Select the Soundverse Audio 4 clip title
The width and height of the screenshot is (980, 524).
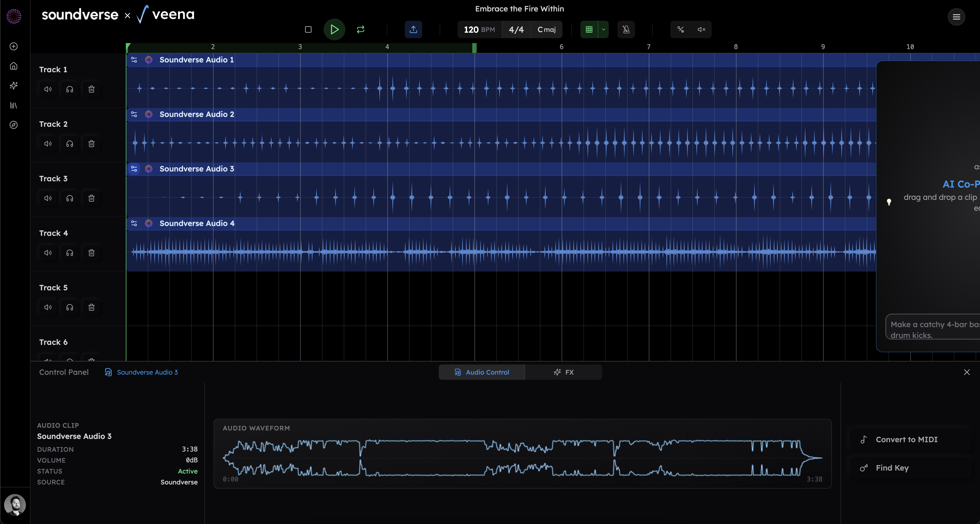pyautogui.click(x=197, y=223)
